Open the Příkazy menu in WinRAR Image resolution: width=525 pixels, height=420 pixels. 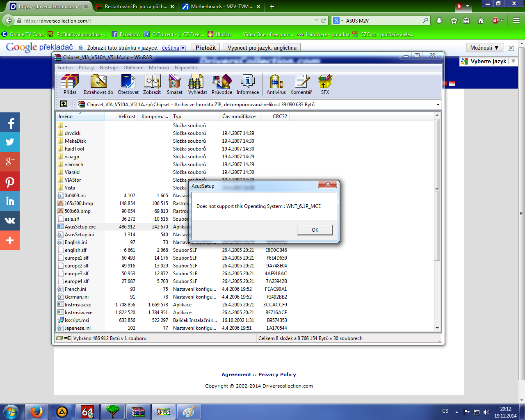86,68
